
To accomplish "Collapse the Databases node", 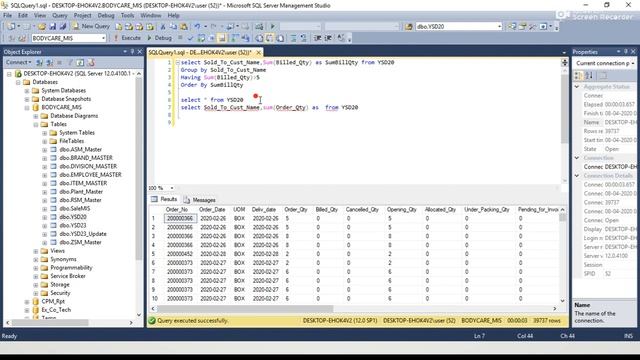I will pyautogui.click(x=18, y=82).
